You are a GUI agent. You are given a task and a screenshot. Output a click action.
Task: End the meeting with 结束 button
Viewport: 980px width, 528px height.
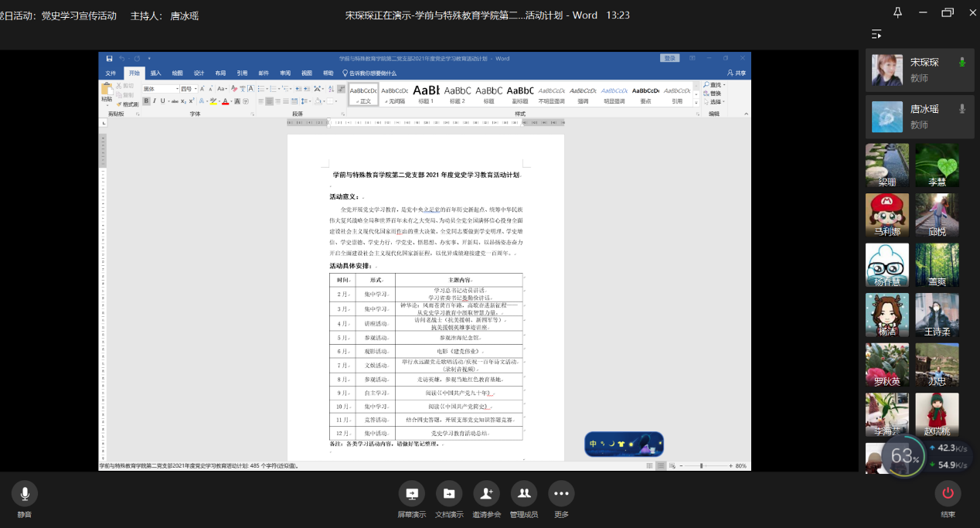pos(948,494)
